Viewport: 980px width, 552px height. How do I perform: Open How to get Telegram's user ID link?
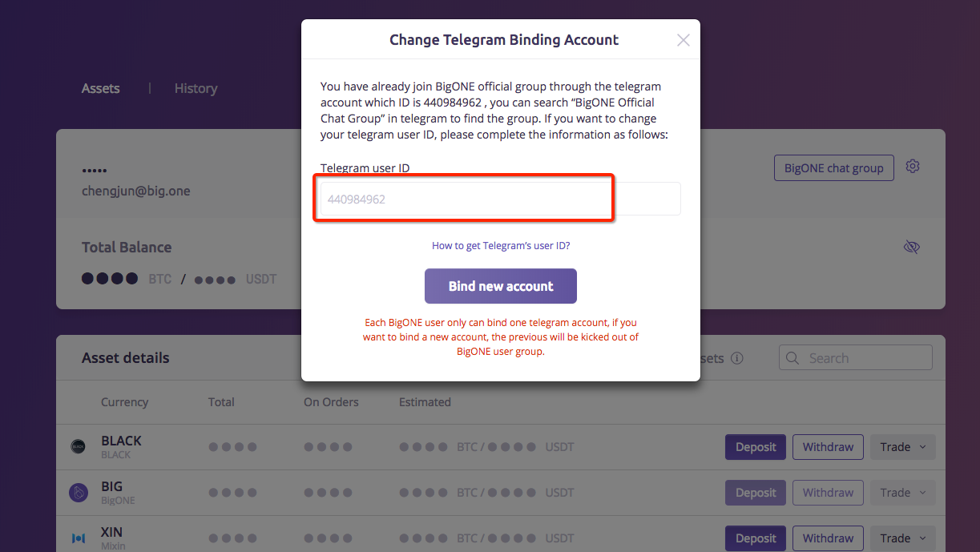pyautogui.click(x=501, y=246)
